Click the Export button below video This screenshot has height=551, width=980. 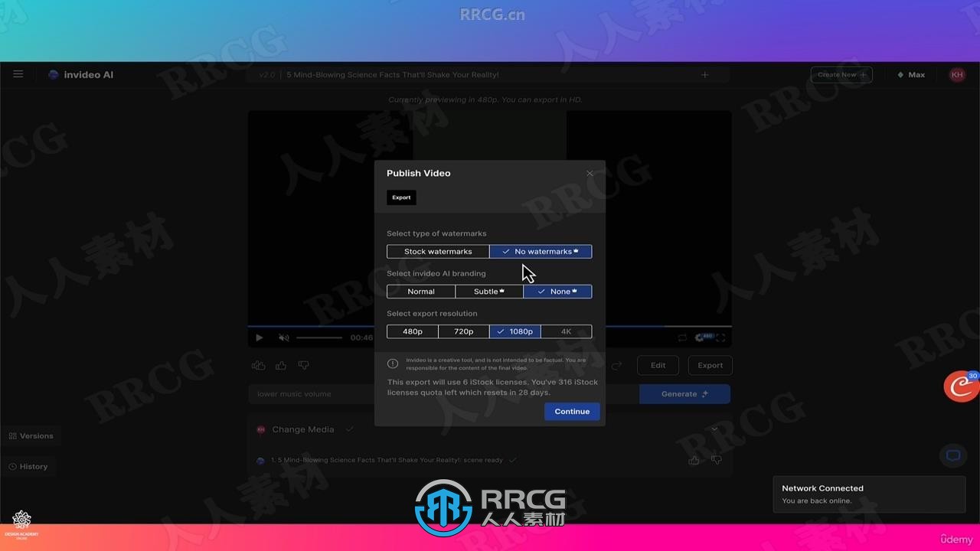pyautogui.click(x=710, y=366)
